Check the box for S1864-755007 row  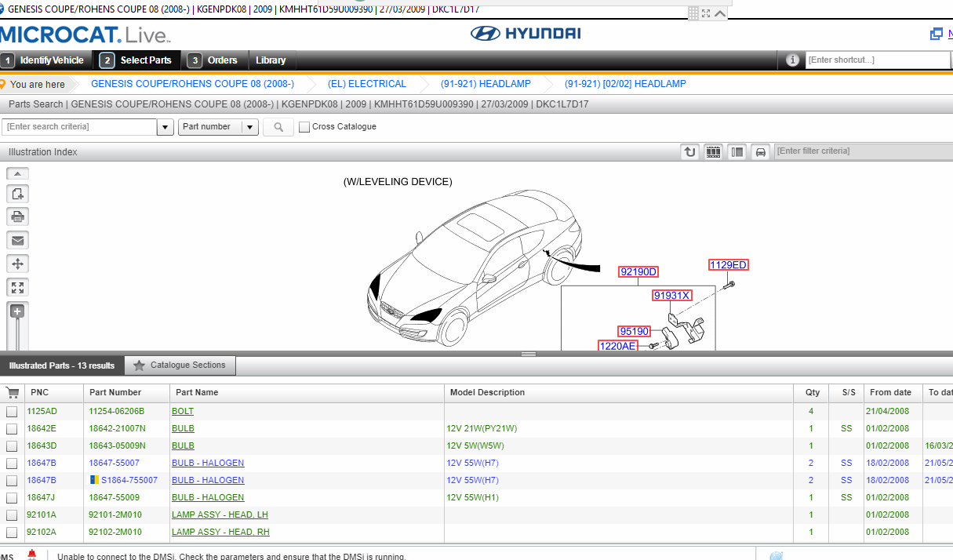12,481
